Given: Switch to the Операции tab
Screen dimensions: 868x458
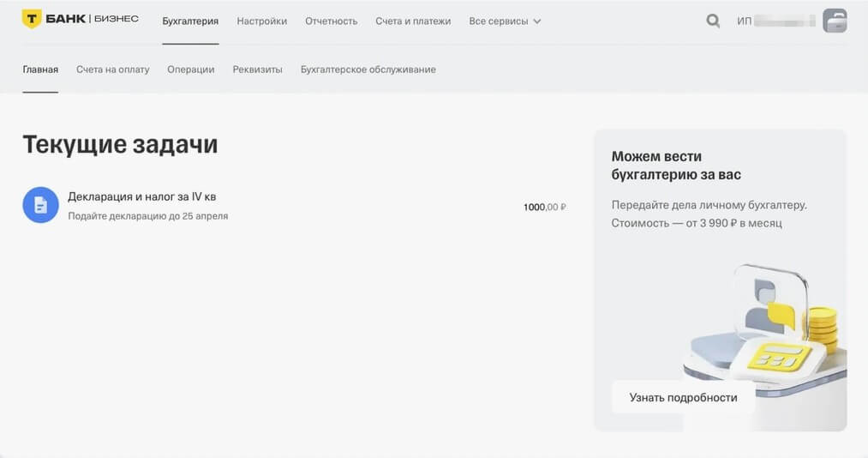Looking at the screenshot, I should tap(190, 69).
